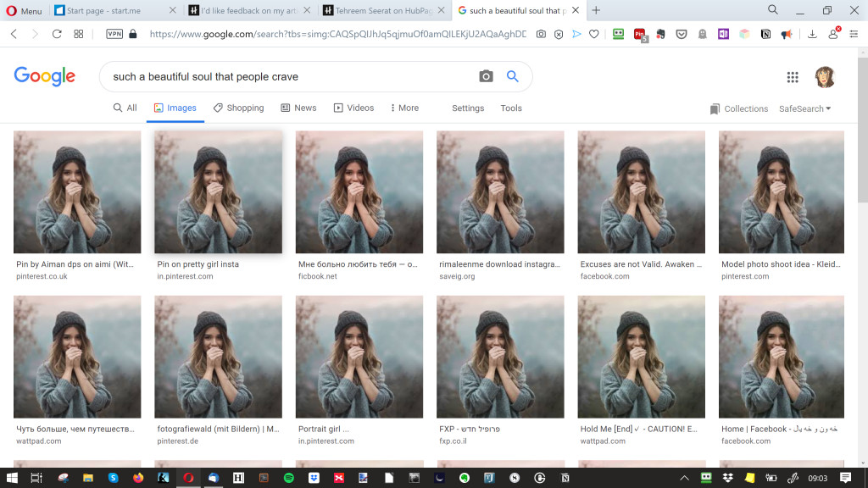The height and width of the screenshot is (488, 868).
Task: Open the Easy Setup sliders icon
Action: coord(854,34)
